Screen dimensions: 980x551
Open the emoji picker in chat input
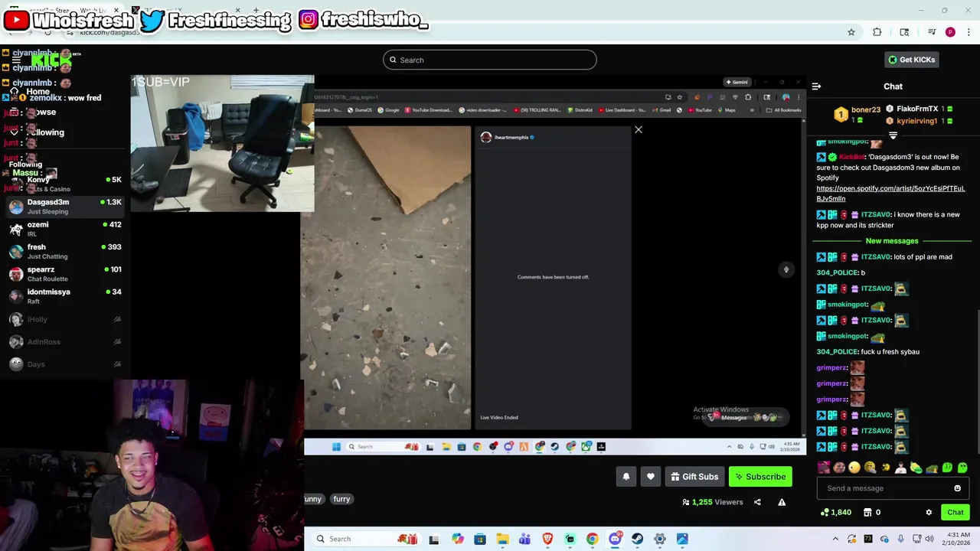pos(957,488)
